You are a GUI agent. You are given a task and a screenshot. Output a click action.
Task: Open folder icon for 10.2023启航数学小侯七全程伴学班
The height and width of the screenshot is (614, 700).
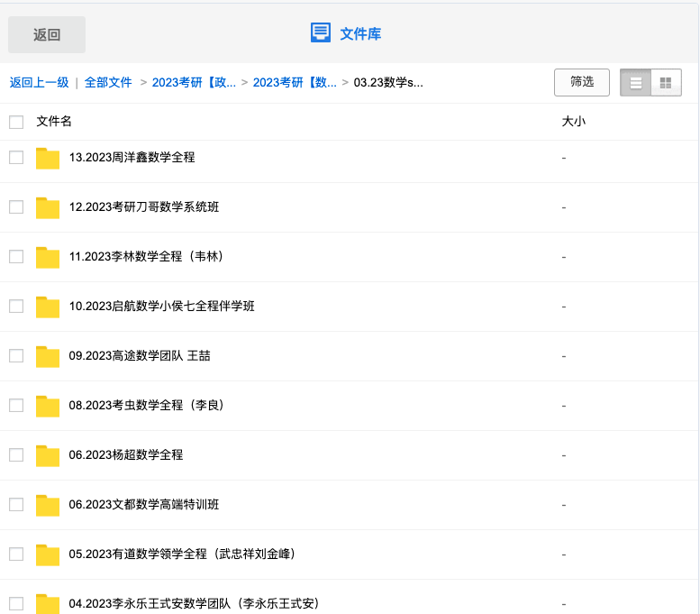pyautogui.click(x=48, y=307)
